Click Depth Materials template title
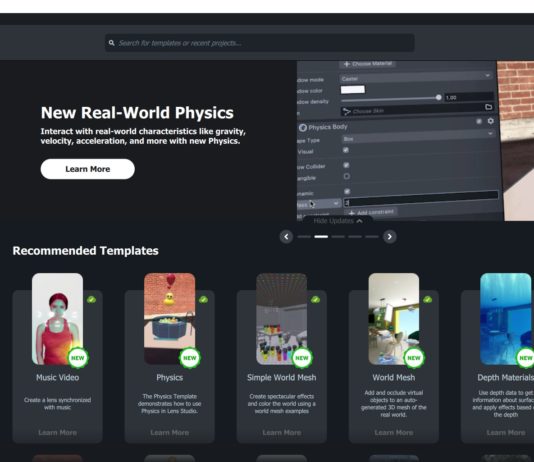Screen dimensions: 534x462 (505, 377)
